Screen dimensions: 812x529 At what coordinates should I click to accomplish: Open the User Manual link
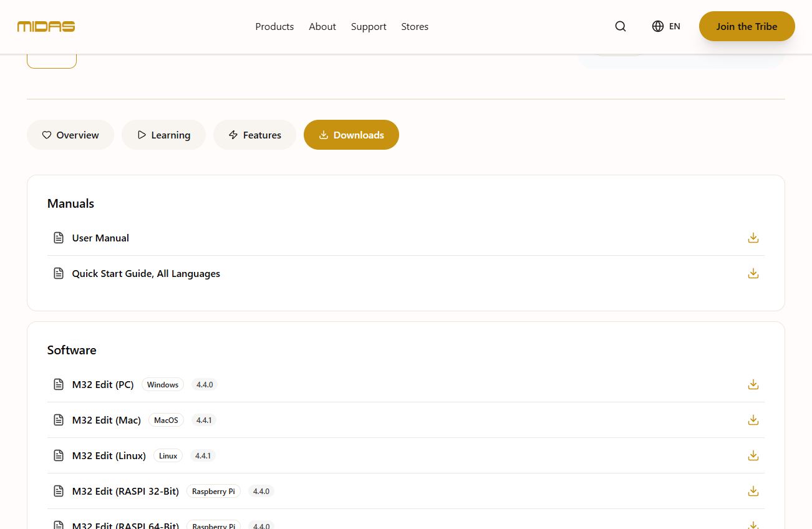[100, 238]
